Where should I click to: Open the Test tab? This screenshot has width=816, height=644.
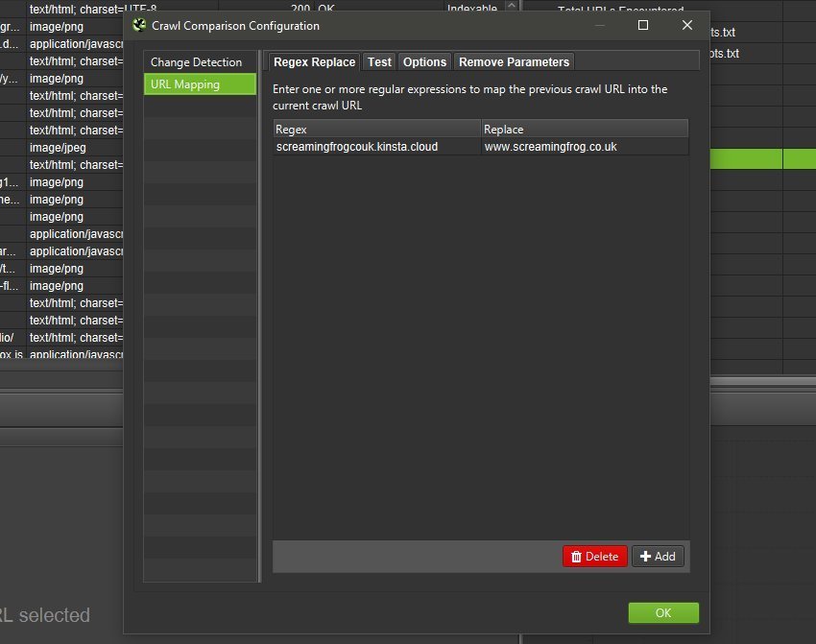click(379, 62)
